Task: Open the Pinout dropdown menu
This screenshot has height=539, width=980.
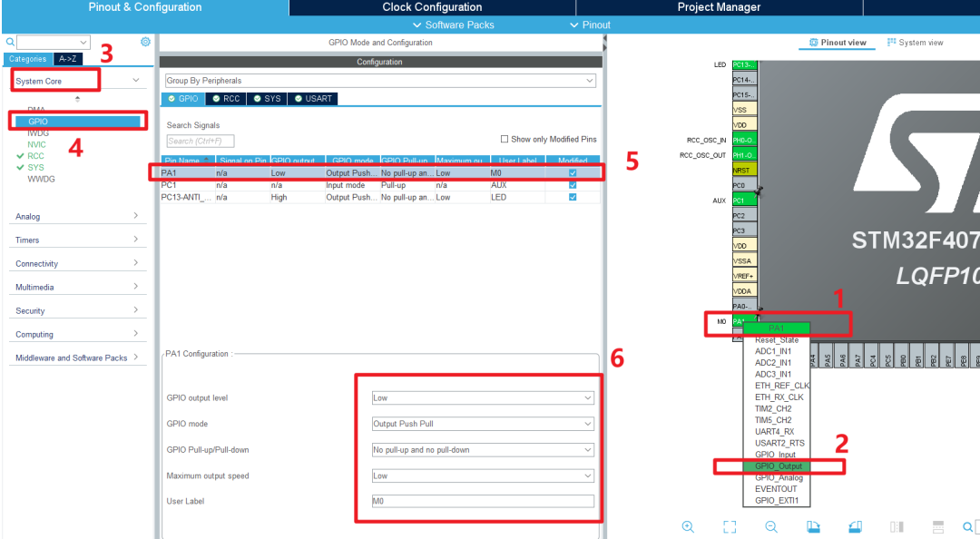Action: [590, 25]
